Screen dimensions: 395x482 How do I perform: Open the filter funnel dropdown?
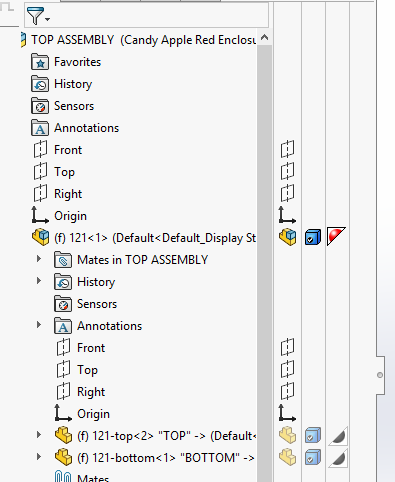(x=38, y=16)
